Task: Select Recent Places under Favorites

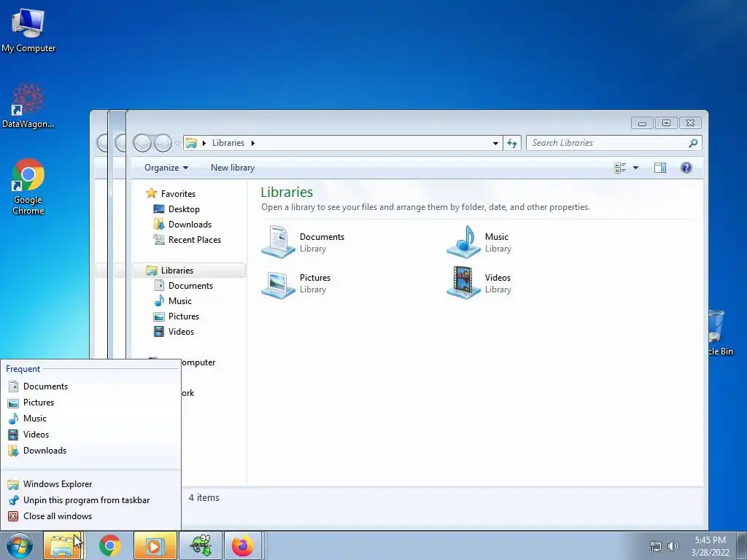Action: click(187, 239)
